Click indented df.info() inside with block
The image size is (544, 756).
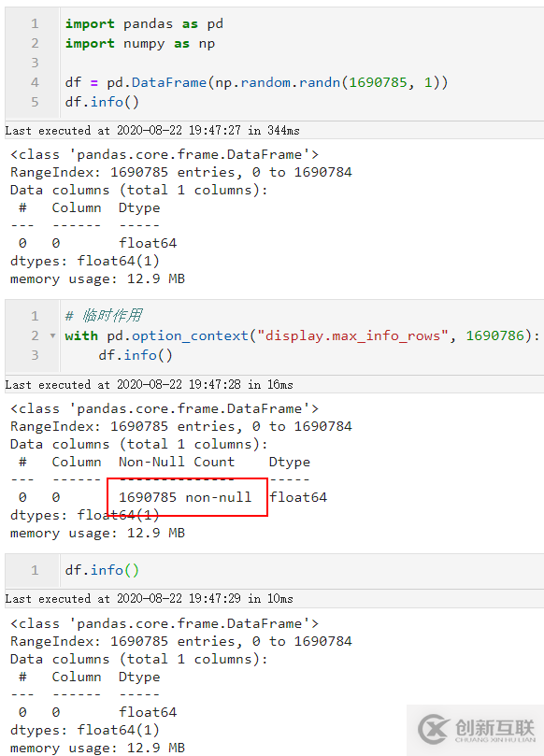[x=136, y=355]
